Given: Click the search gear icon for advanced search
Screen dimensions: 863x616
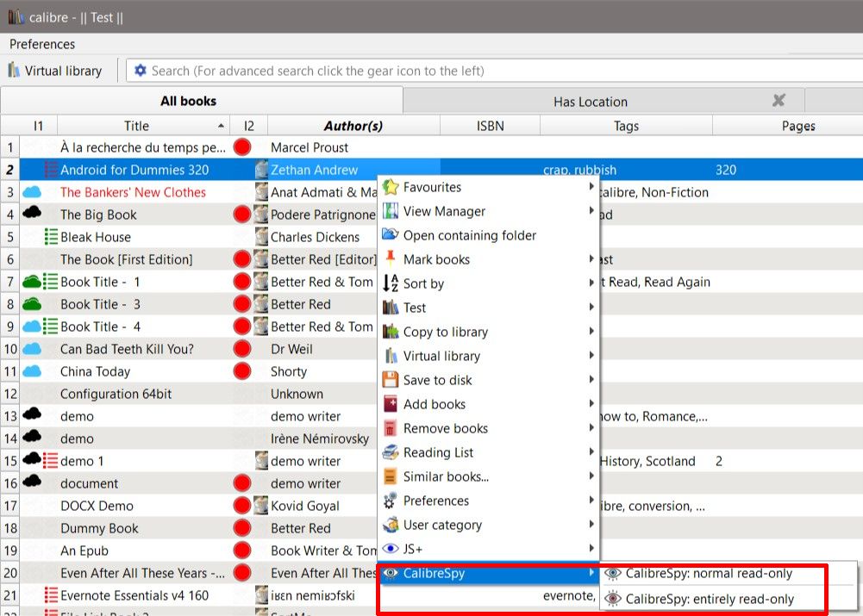Looking at the screenshot, I should (141, 71).
